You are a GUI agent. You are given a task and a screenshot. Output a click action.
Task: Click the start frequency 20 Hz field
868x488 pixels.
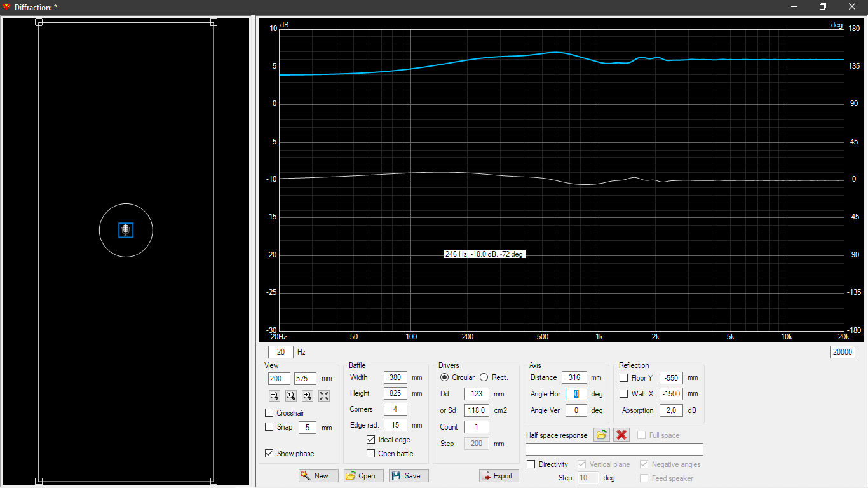(281, 352)
